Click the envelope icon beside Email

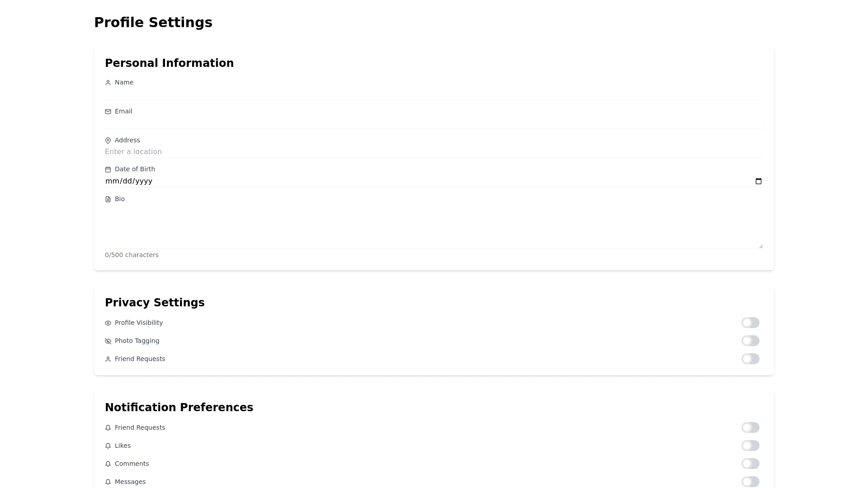point(108,112)
